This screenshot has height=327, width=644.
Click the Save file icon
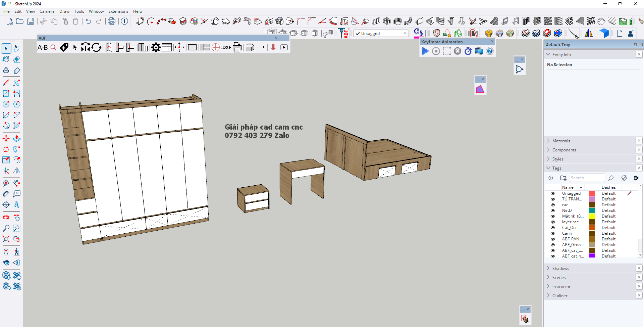pos(31,21)
